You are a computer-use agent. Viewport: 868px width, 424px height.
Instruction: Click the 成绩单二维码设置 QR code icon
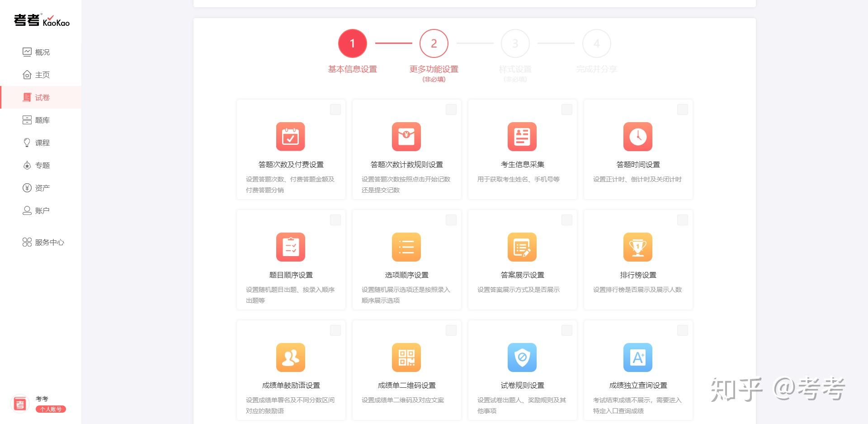point(406,357)
